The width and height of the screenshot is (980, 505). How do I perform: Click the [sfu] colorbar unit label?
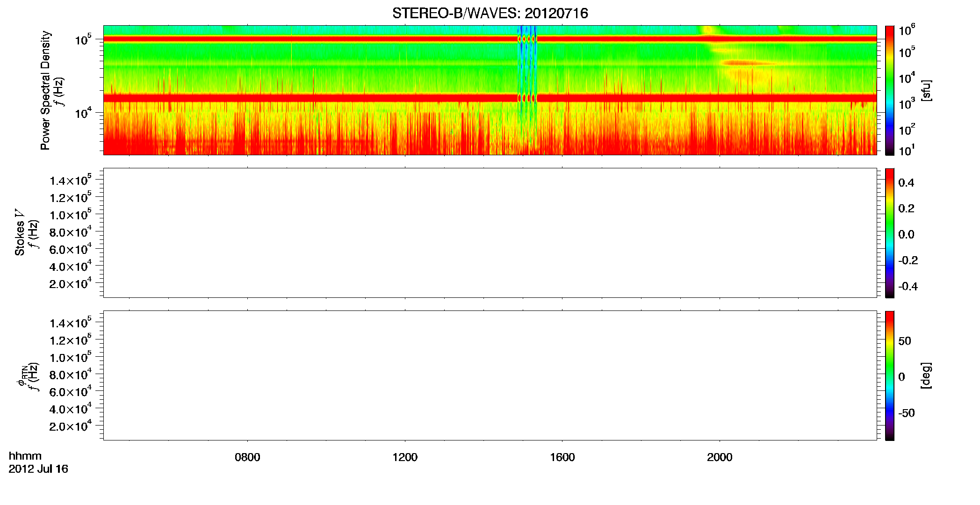tap(926, 90)
